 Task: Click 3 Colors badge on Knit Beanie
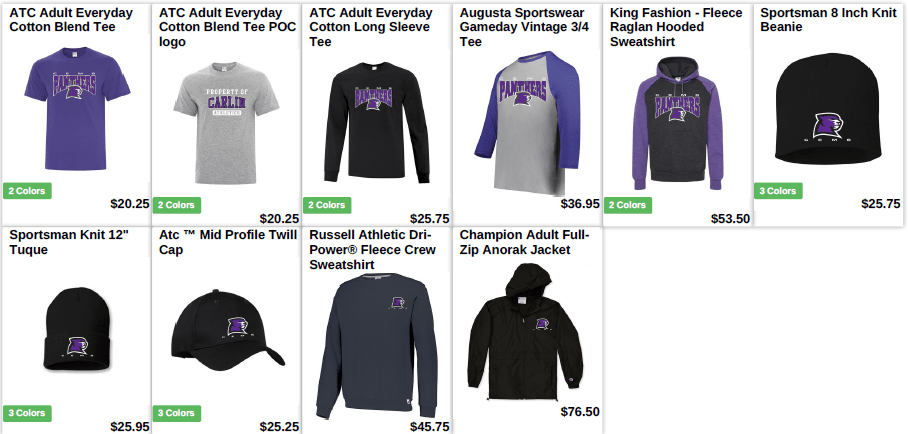coord(778,191)
